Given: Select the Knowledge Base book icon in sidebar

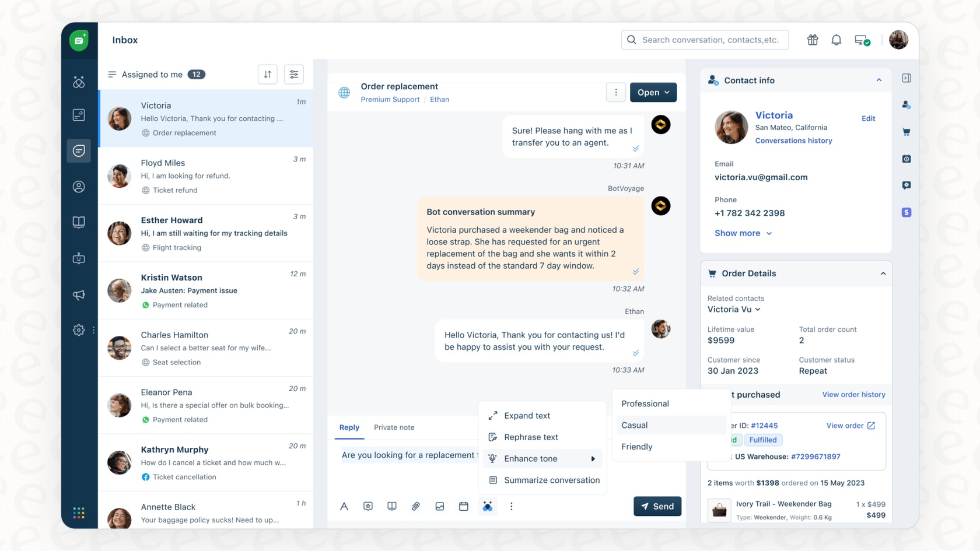Looking at the screenshot, I should point(79,222).
